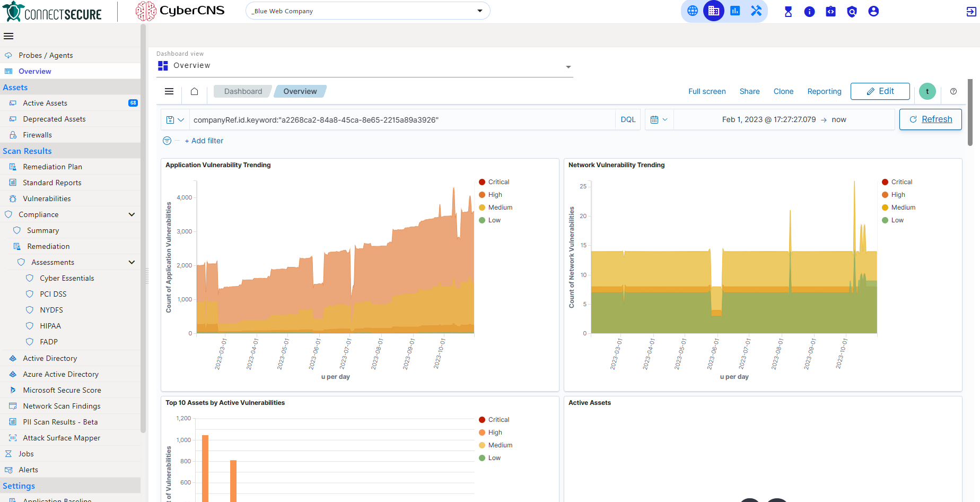Open the globe (global view) icon
The image size is (980, 502).
pyautogui.click(x=693, y=11)
